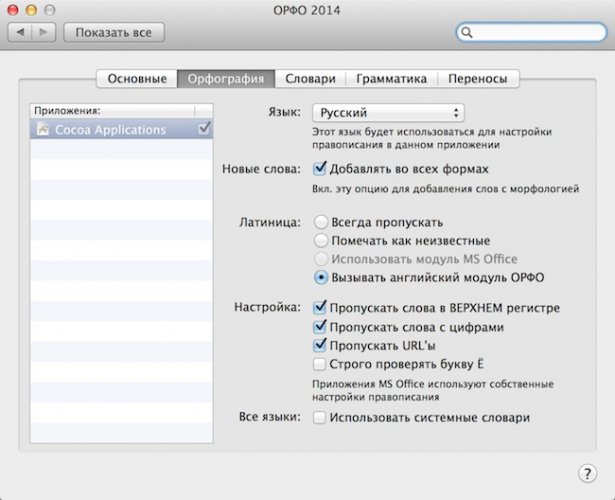Go to the Грамматика tab
The image size is (615, 500).
click(391, 78)
